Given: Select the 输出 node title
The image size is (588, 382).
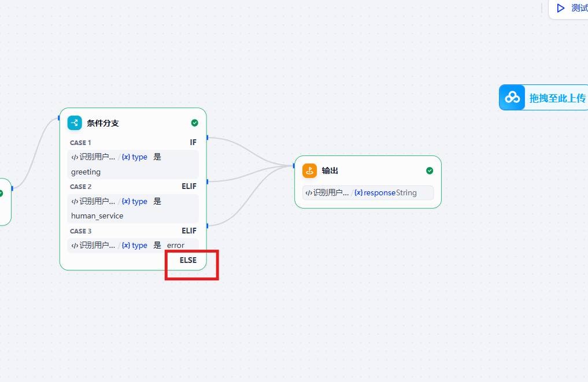Looking at the screenshot, I should click(x=330, y=170).
